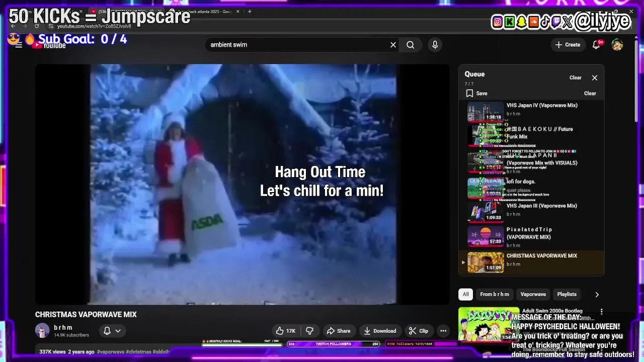Download the video with the Download button
Image resolution: width=644 pixels, height=362 pixels.
pos(380,331)
